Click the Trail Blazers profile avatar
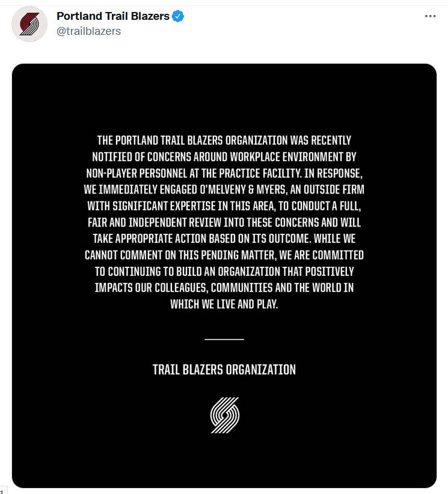448x494 pixels. pyautogui.click(x=29, y=23)
